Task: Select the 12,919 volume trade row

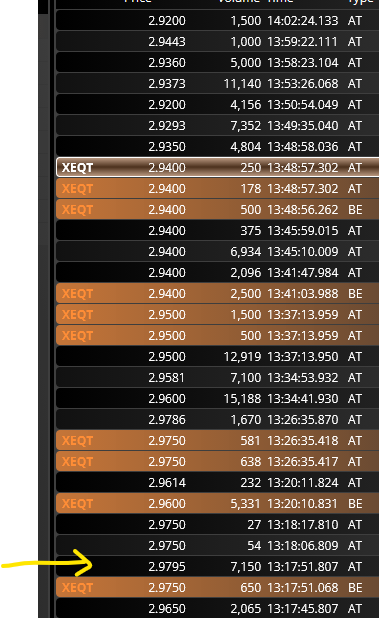Action: click(x=217, y=356)
